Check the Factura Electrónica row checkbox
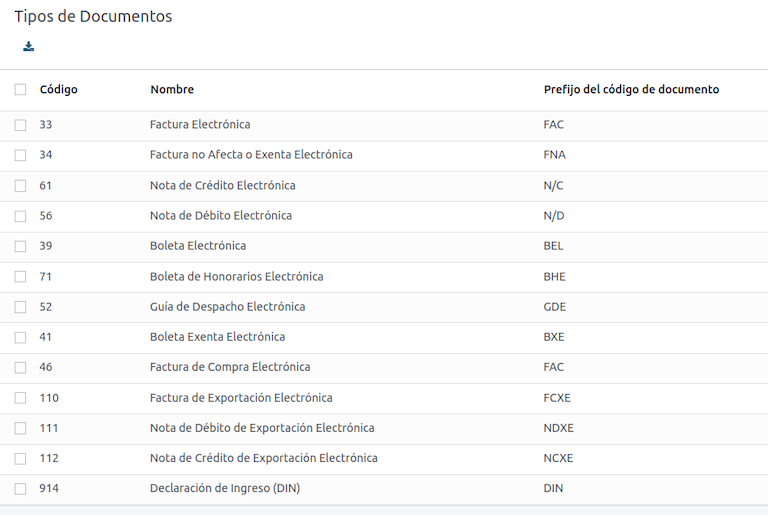Viewport: 768px width, 515px height. 20,125
